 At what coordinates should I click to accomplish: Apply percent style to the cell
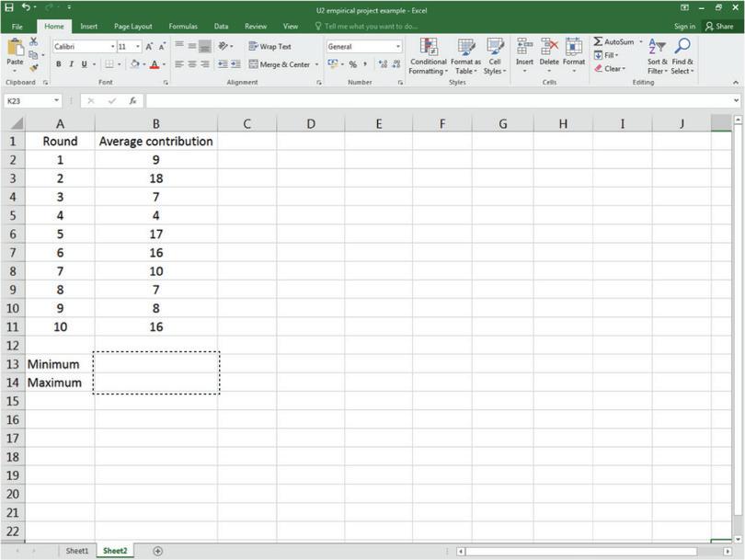352,64
